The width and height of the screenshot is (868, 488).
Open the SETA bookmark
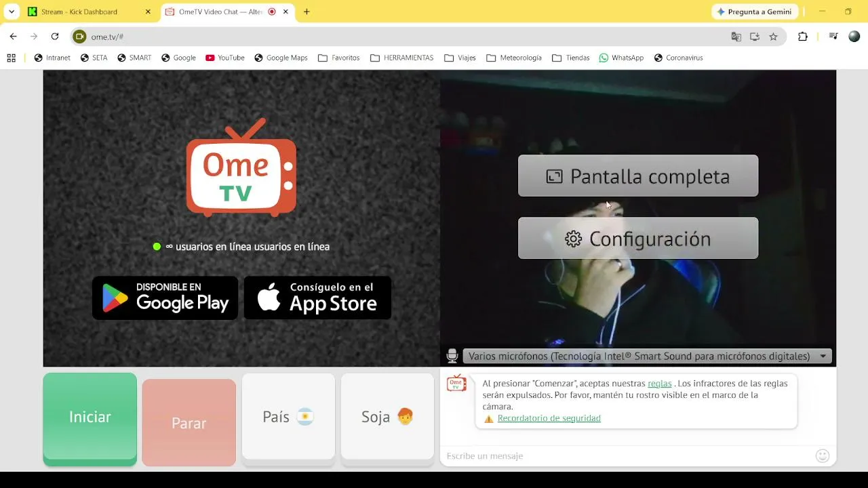(x=94, y=58)
